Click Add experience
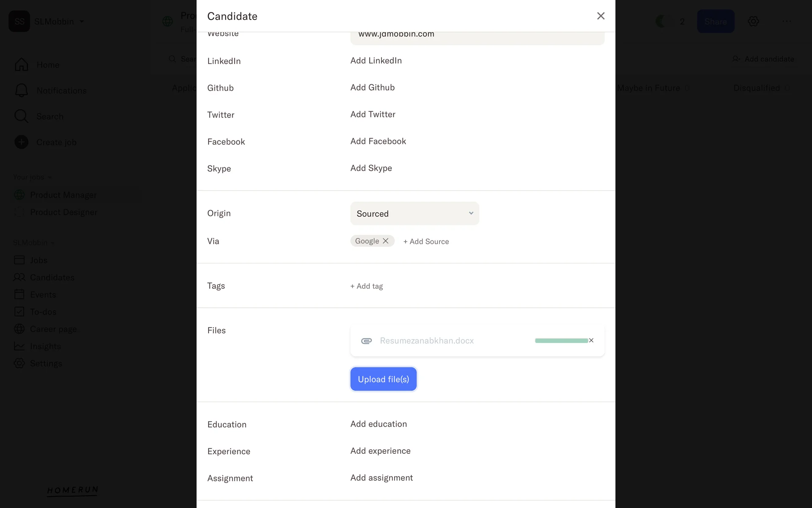This screenshot has height=508, width=812. 380,451
